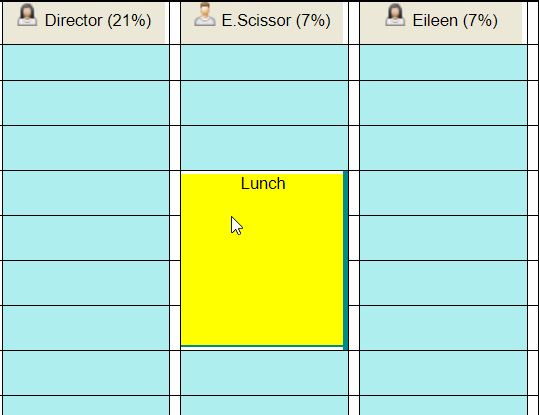The image size is (539, 415).
Task: Click the E.Scissor male avatar icon
Action: (205, 14)
